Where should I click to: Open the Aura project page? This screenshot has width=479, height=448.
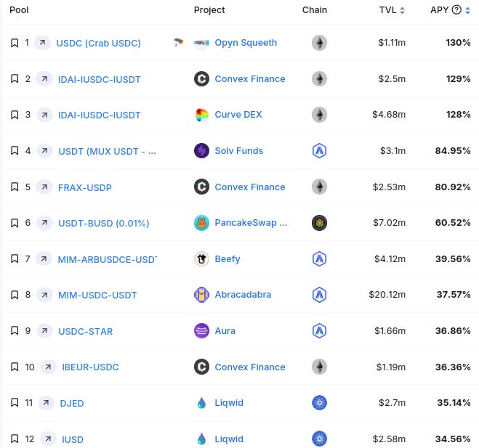point(225,331)
